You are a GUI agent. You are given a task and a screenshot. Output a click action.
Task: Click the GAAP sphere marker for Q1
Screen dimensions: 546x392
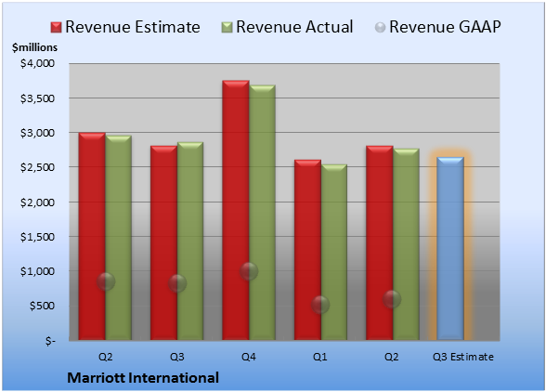coord(320,305)
